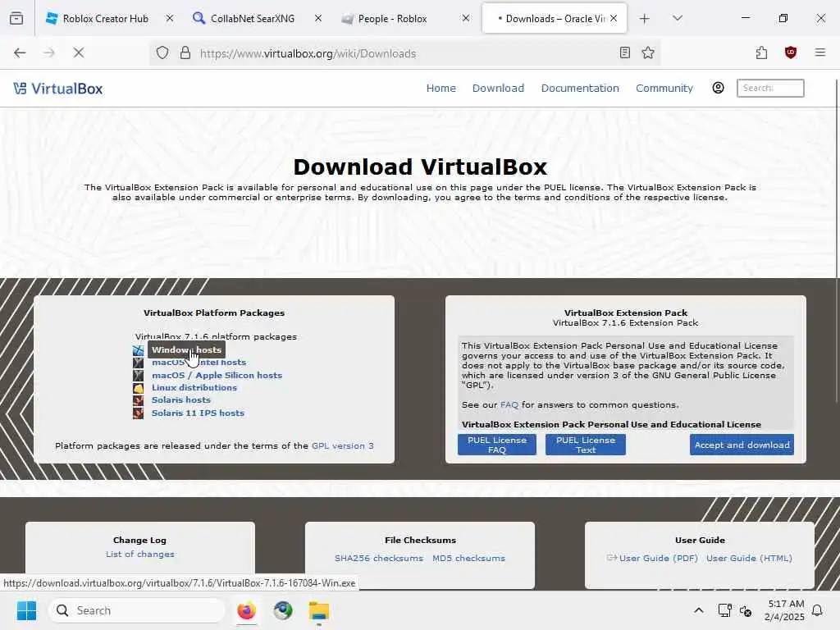
Task: Go back to the previous page
Action: (20, 52)
